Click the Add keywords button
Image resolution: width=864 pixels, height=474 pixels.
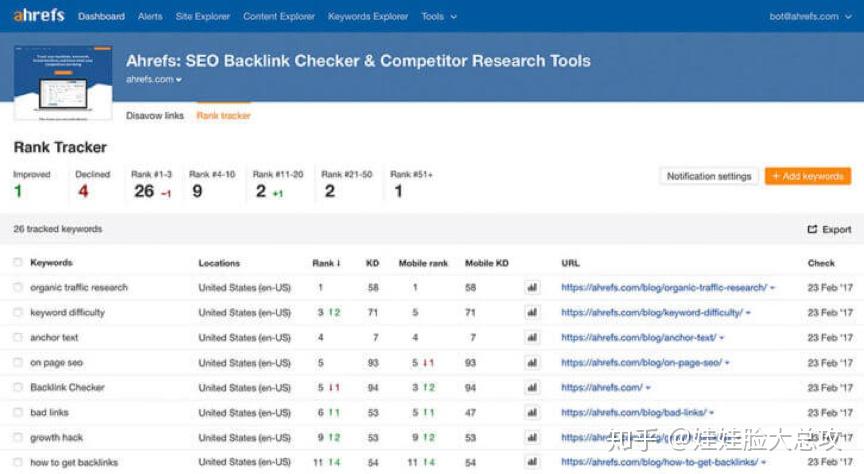(x=808, y=176)
